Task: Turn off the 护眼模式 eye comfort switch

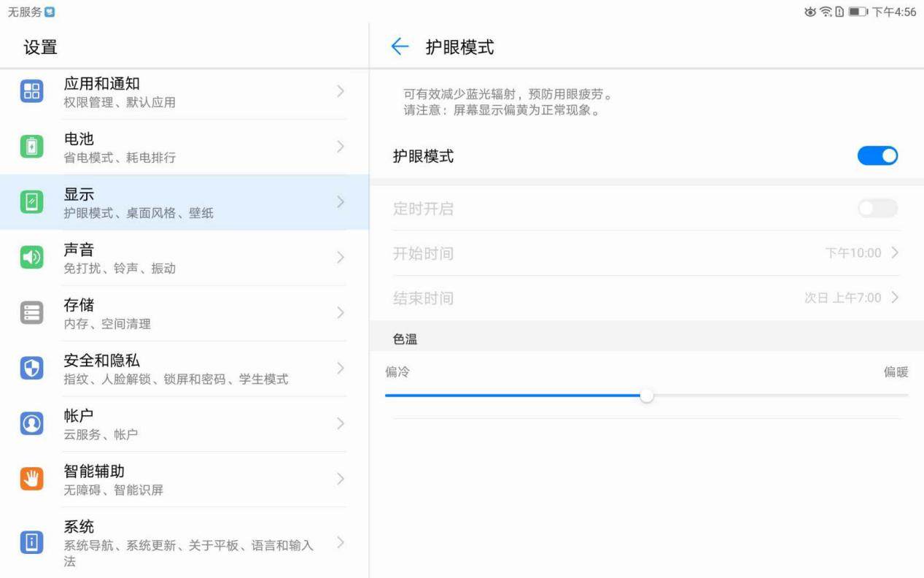Action: pos(877,156)
